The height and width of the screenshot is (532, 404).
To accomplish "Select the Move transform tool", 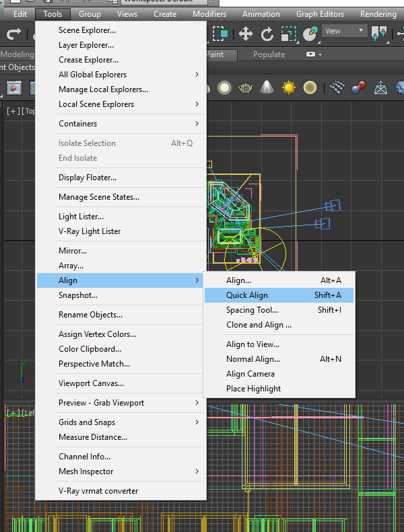I will (246, 34).
